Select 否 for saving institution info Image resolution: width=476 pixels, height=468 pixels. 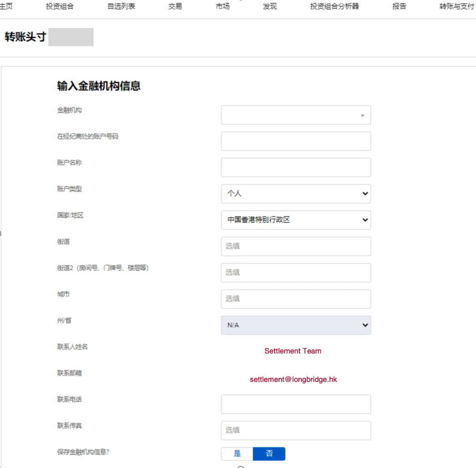click(269, 453)
